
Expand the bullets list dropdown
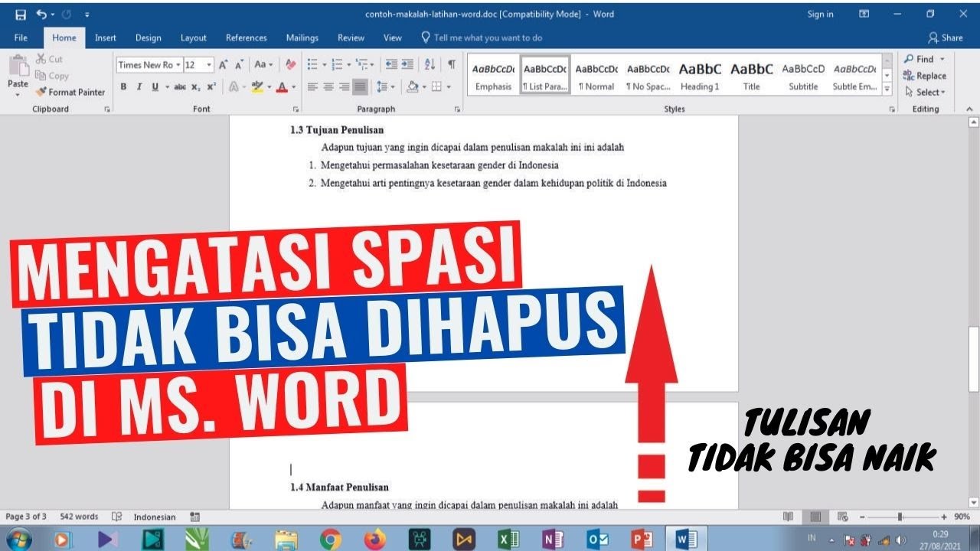[324, 65]
